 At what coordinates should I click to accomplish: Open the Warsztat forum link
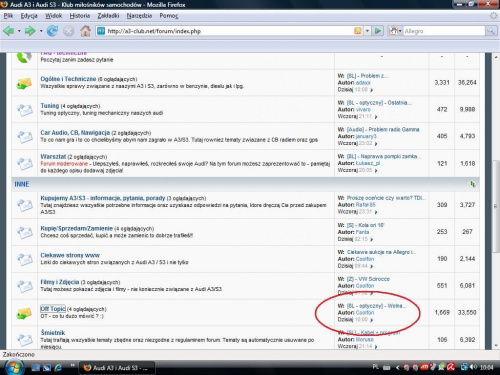point(53,156)
